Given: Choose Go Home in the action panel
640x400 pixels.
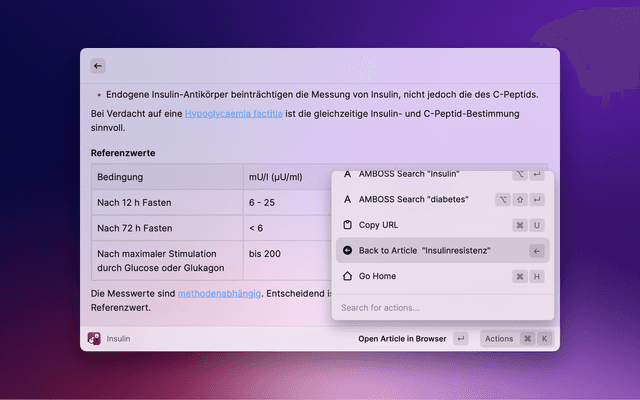Looking at the screenshot, I should 379,276.
